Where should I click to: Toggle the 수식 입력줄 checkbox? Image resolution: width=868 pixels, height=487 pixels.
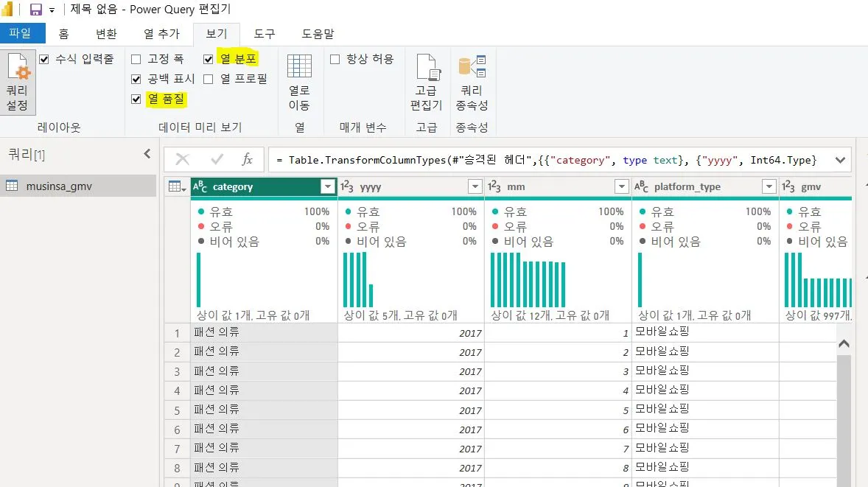click(x=44, y=59)
